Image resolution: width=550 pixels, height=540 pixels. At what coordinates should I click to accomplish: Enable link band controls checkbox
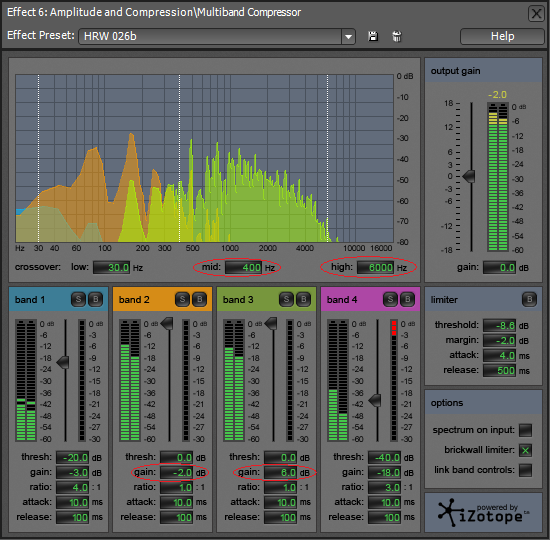point(525,470)
